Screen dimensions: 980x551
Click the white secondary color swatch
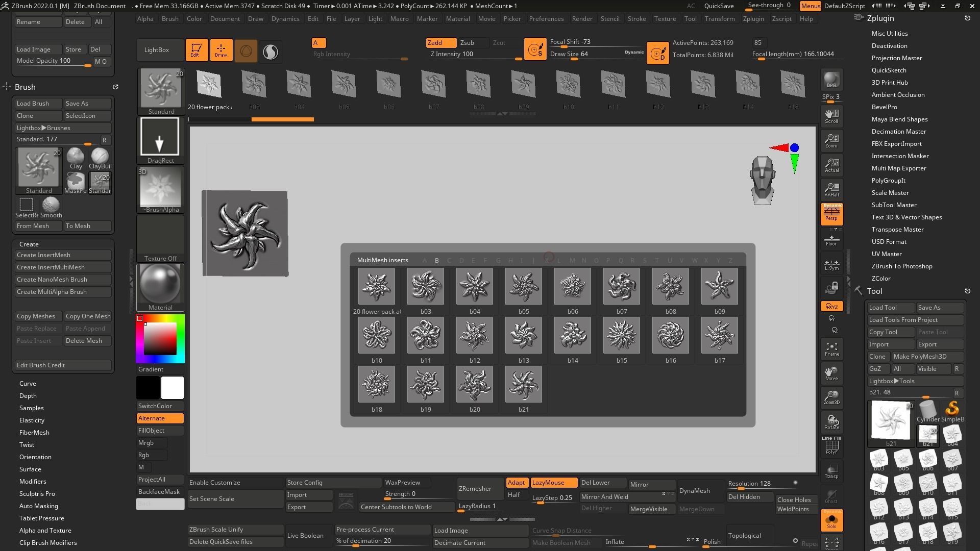point(173,388)
